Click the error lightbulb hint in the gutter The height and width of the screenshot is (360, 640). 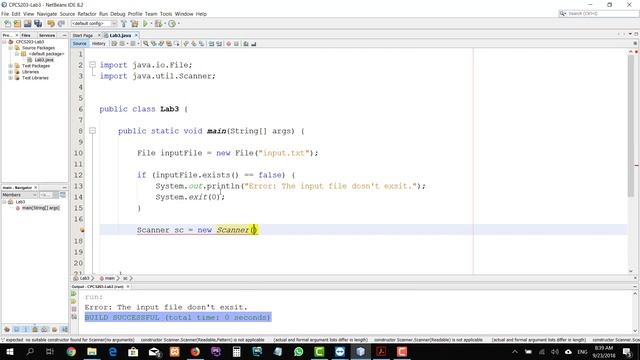tap(82, 230)
